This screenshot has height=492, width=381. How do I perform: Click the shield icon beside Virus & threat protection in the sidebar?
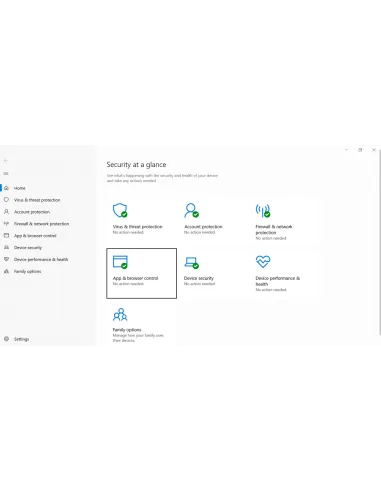6,200
